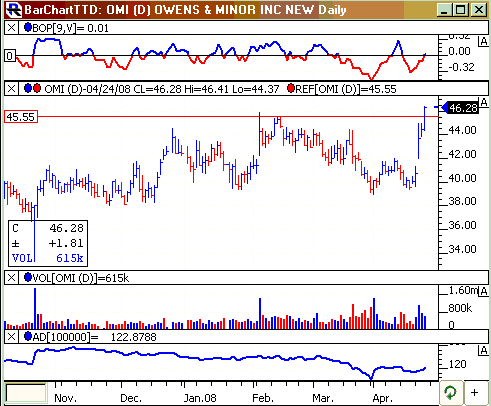Close the VOL volume pane
This screenshot has width=491, height=406.
(11, 278)
